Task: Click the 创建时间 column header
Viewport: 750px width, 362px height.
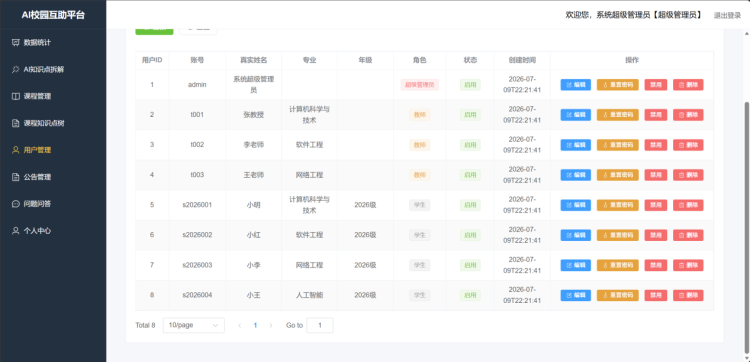Action: tap(522, 60)
